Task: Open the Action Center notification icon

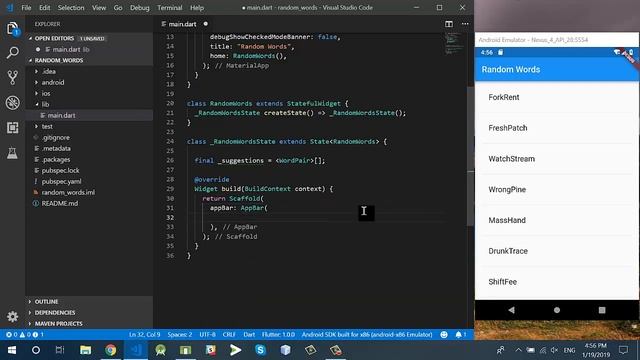Action: pos(623,350)
